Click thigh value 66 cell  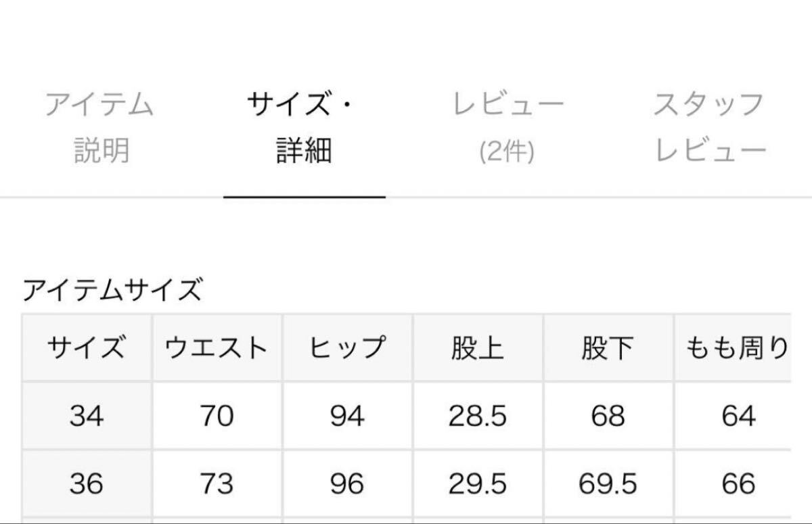click(x=737, y=484)
